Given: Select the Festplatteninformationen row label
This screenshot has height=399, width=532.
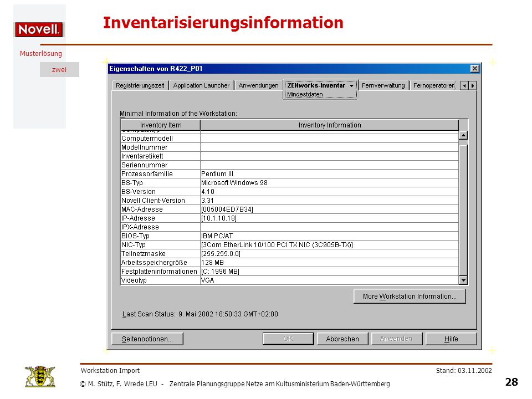Looking at the screenshot, I should tap(159, 272).
